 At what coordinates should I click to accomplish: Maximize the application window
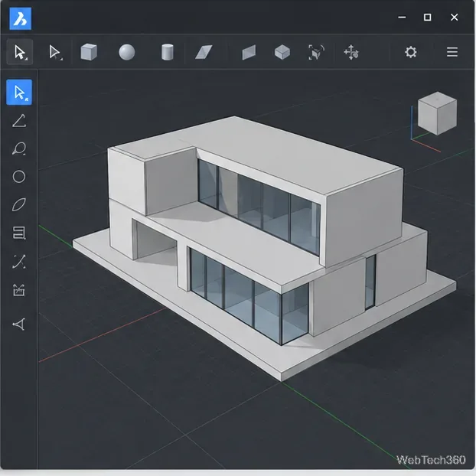pyautogui.click(x=428, y=18)
